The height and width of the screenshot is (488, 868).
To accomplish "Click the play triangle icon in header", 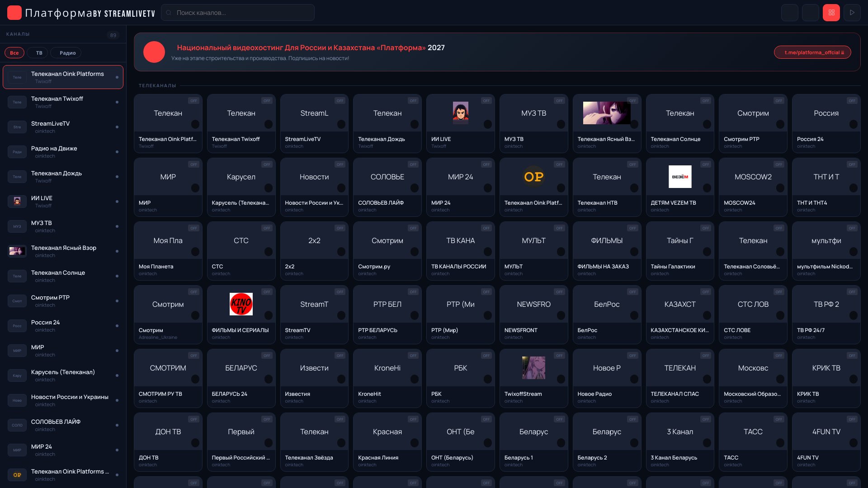I will click(852, 13).
